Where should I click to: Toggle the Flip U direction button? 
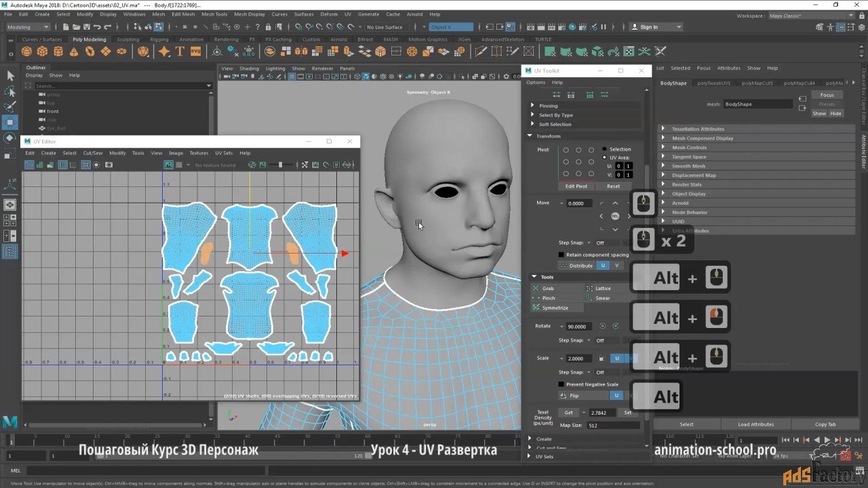pyautogui.click(x=616, y=395)
